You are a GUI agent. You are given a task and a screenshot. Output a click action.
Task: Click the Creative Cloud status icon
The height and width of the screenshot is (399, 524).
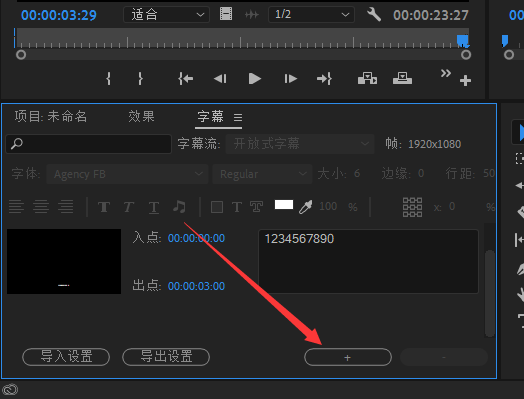pyautogui.click(x=10, y=389)
